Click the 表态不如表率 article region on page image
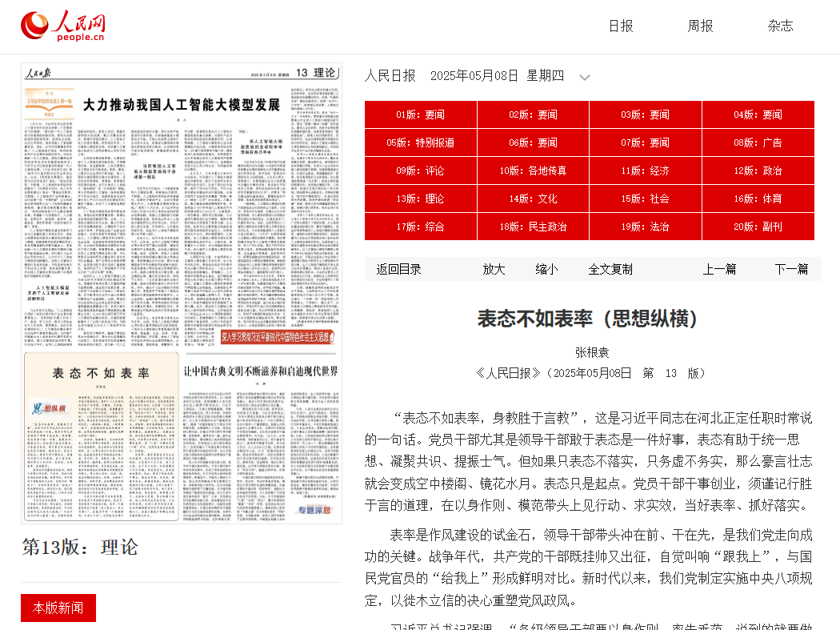 click(x=102, y=436)
